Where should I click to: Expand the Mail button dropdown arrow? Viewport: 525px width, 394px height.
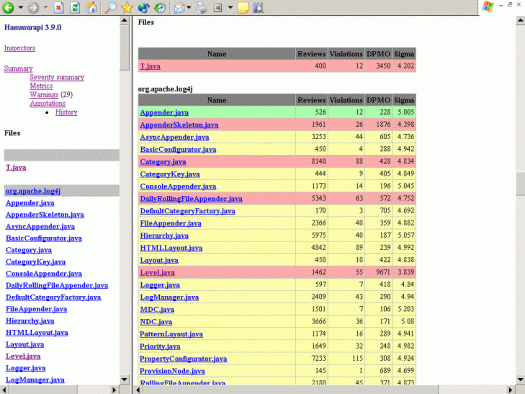[x=189, y=7]
